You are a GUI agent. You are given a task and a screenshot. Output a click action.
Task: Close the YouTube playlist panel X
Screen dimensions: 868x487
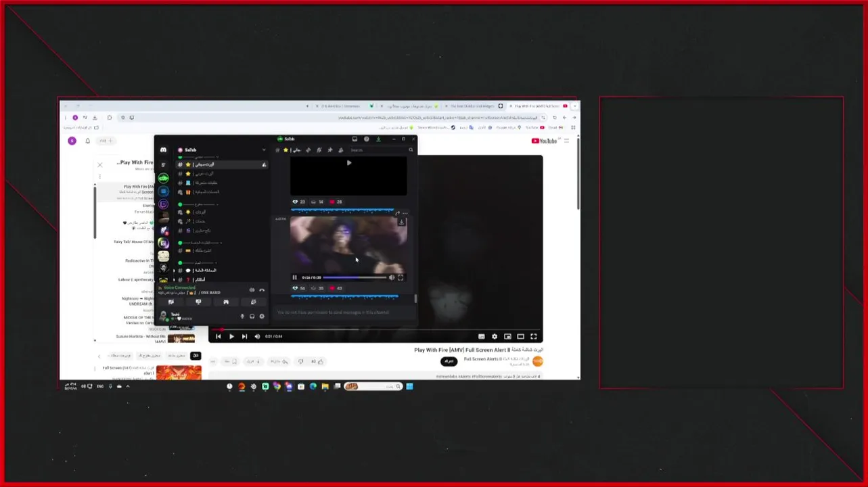coord(100,165)
